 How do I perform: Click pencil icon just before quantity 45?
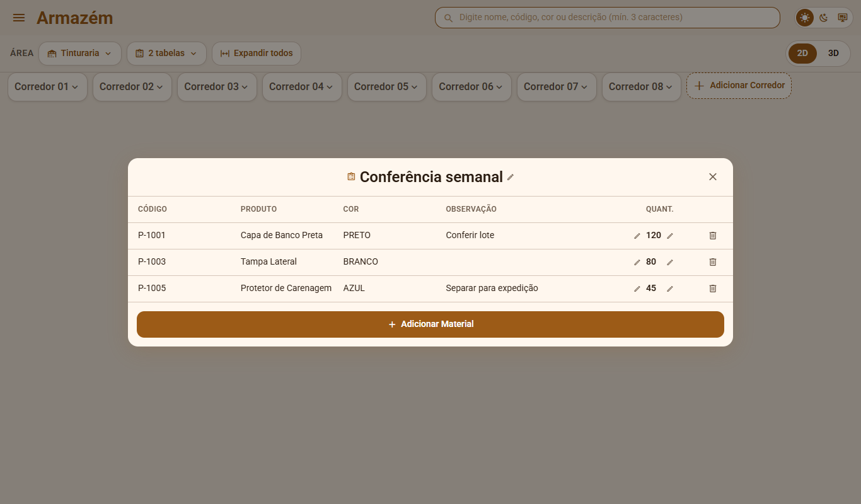[x=637, y=289]
